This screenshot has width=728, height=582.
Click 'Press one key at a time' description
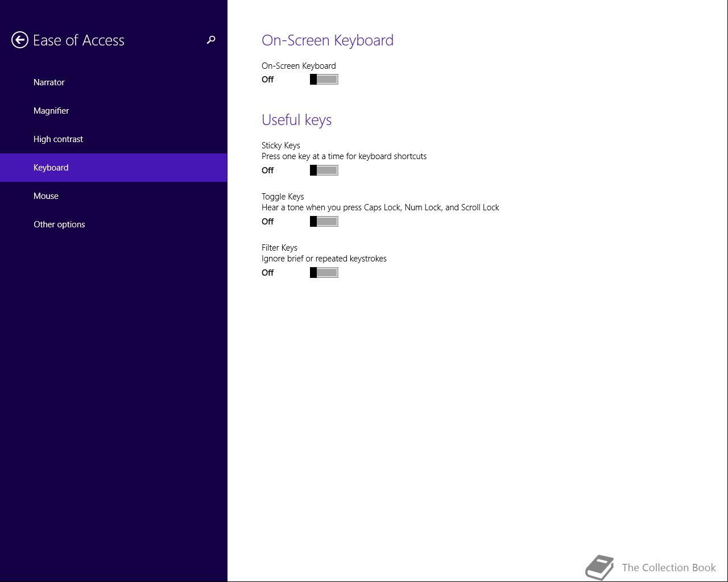344,156
